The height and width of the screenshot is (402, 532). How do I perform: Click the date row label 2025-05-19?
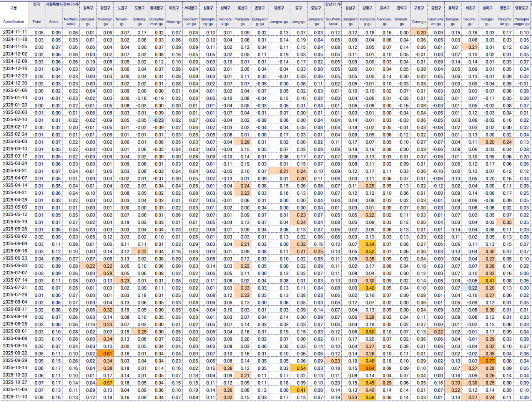[x=15, y=222]
